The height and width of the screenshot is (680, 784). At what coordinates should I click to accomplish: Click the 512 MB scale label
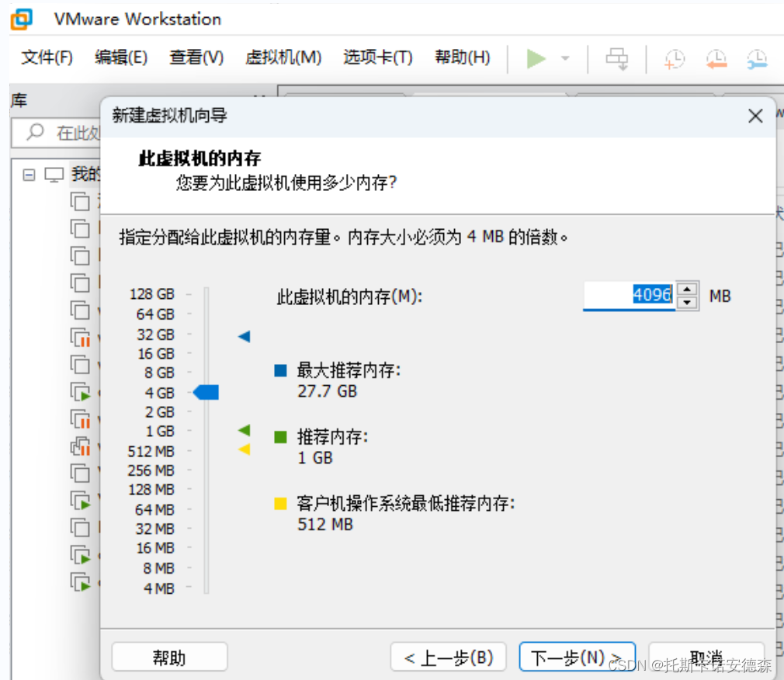pyautogui.click(x=151, y=451)
